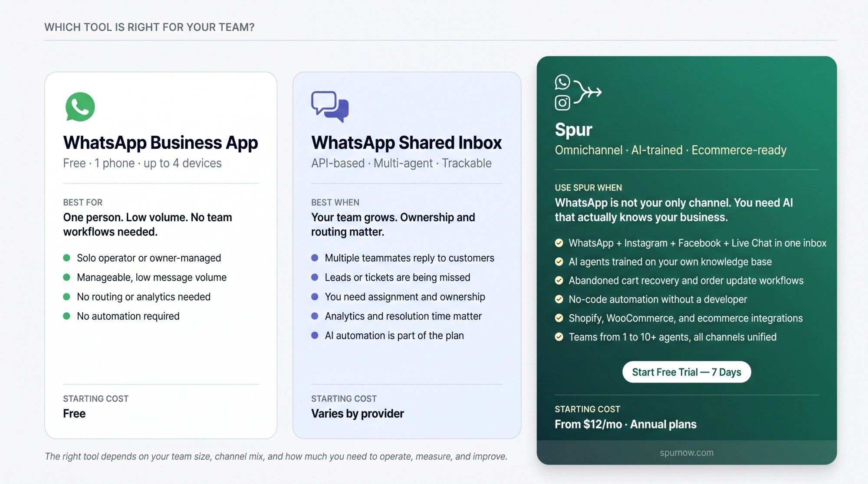This screenshot has height=484, width=868.
Task: Click the WhatsApp Shared Inbox heading
Action: click(406, 143)
